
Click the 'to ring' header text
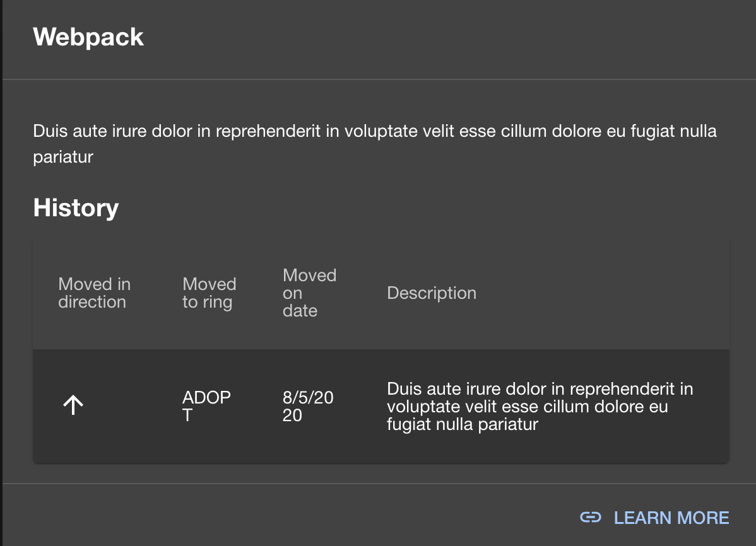208,302
